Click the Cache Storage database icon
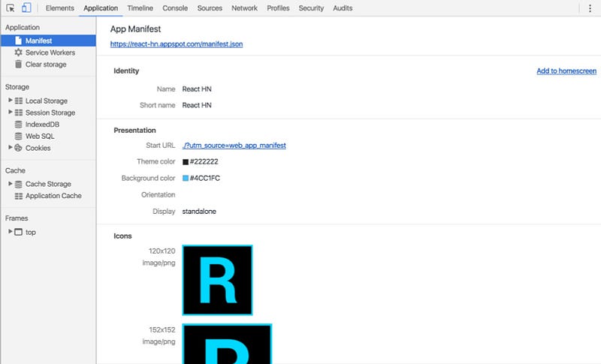Screen dimensions: 601x364 pos(18,184)
